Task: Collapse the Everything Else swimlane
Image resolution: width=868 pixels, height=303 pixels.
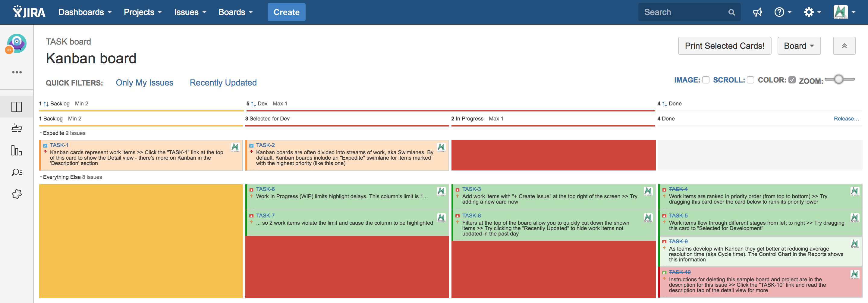Action: click(41, 177)
